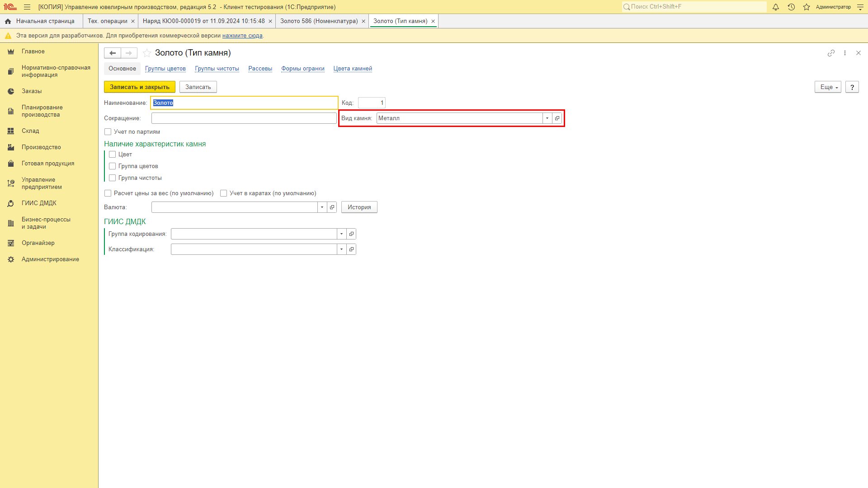Open Планирование производства section
Screen dimensions: 868x488
click(x=42, y=111)
